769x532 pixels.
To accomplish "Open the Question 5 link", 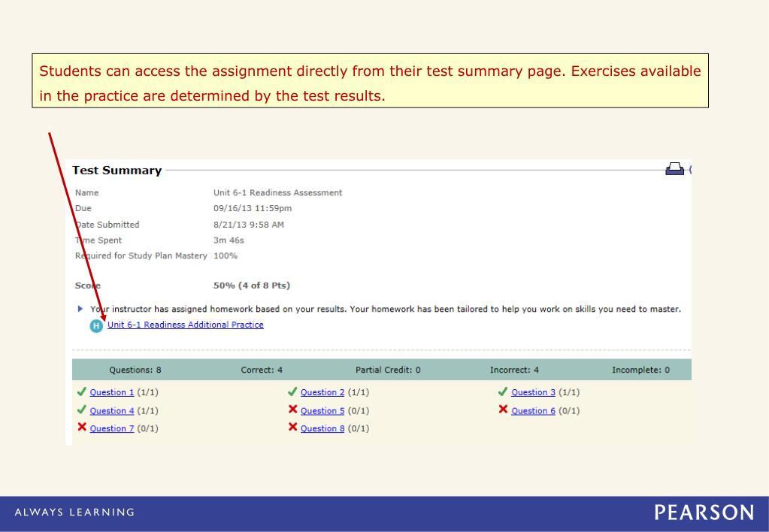I will point(322,411).
